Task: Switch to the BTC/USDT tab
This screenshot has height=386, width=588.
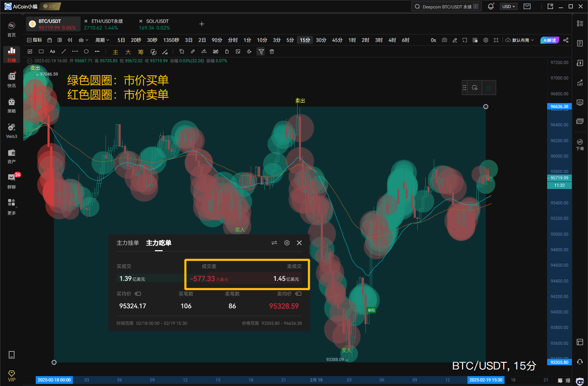Action: point(53,24)
